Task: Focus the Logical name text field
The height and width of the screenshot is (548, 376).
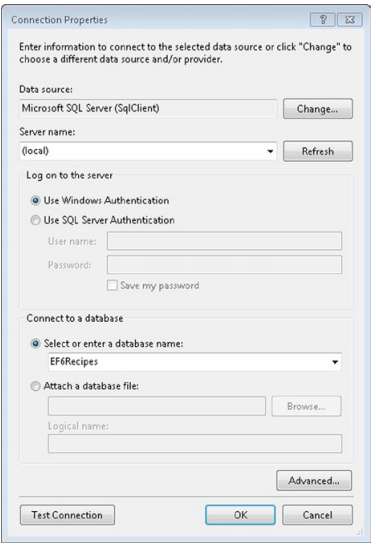Action: click(x=195, y=444)
